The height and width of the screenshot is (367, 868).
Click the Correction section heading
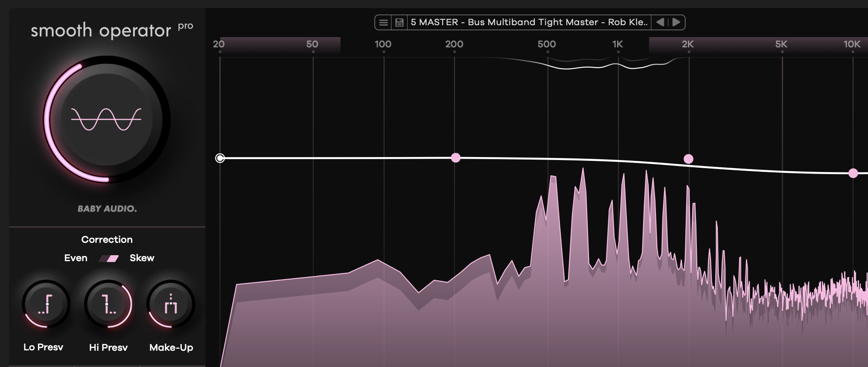click(107, 239)
